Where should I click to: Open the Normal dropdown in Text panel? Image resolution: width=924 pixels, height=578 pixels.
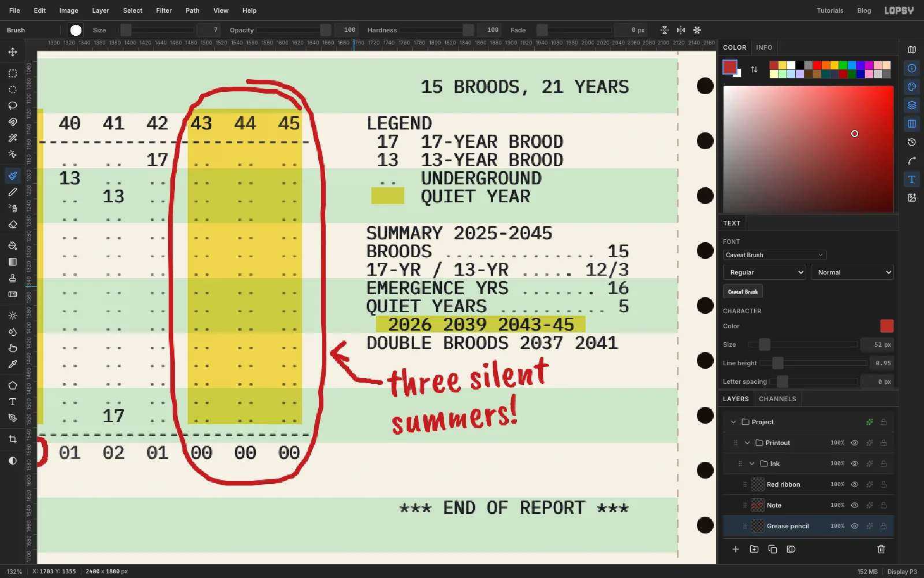click(x=852, y=272)
